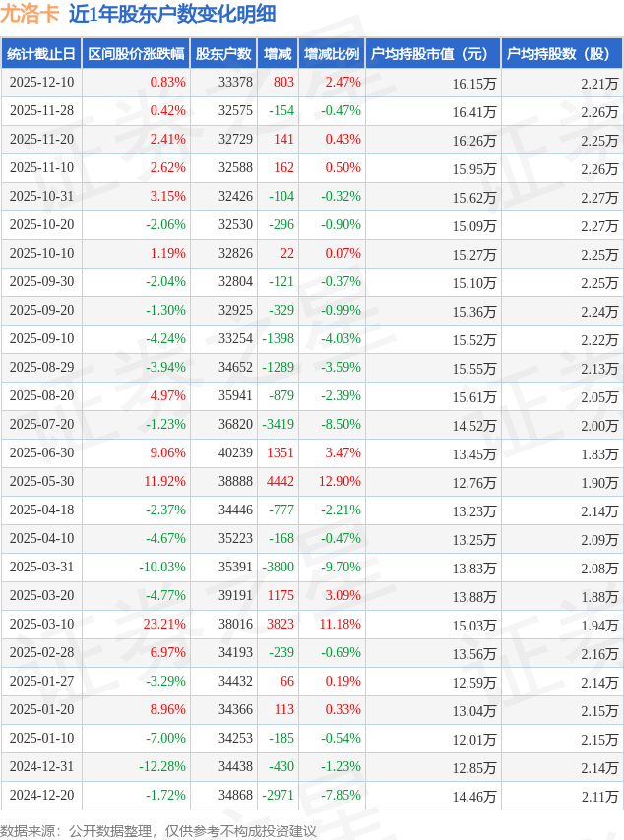Click the 4442 increase value

click(x=281, y=482)
